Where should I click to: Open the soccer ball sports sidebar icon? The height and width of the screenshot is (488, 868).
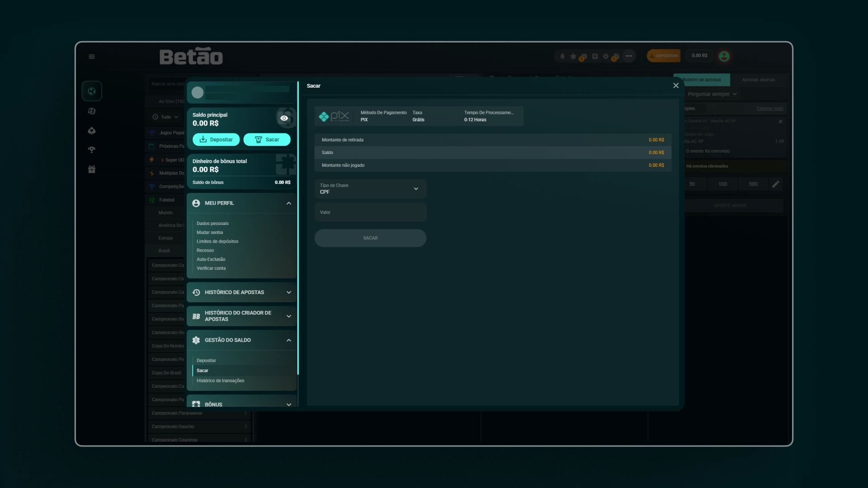click(92, 91)
